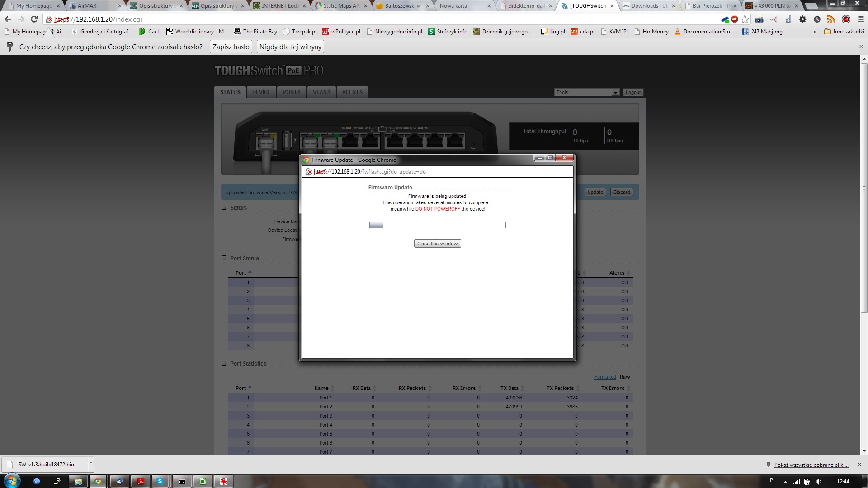This screenshot has width=868, height=488.
Task: Open the 247 Mahjong bookmark
Action: click(x=762, y=32)
